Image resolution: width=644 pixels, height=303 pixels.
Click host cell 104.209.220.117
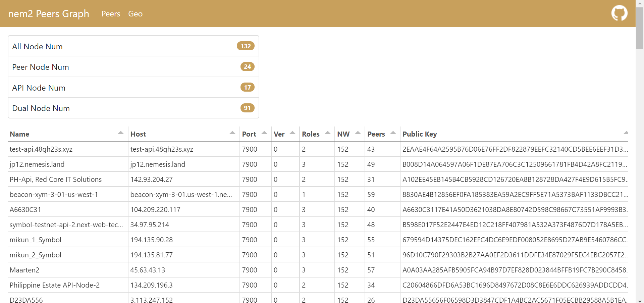point(184,209)
